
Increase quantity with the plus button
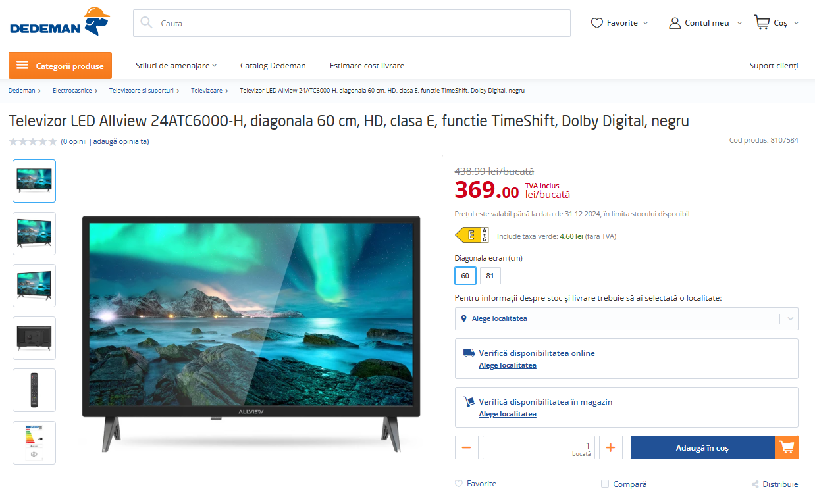tap(610, 447)
